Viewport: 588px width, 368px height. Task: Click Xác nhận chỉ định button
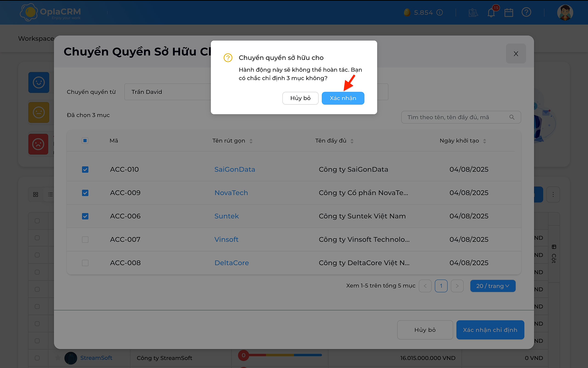tap(490, 330)
